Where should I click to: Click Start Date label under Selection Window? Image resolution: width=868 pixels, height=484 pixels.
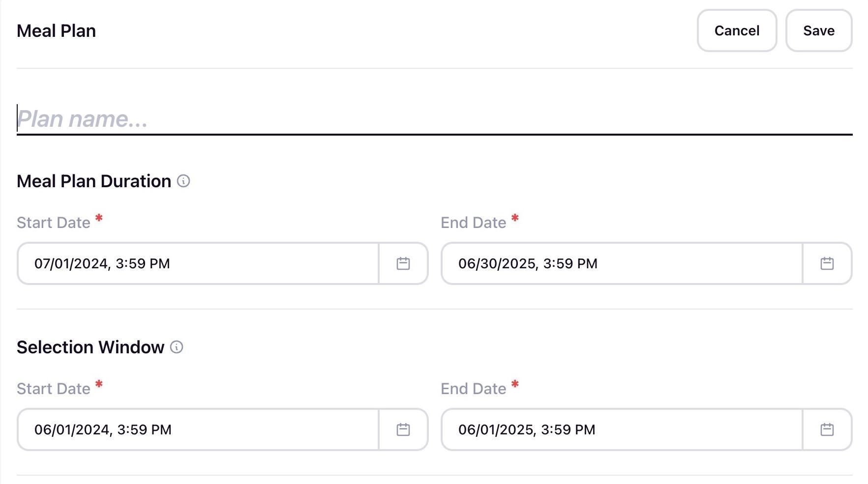point(54,389)
